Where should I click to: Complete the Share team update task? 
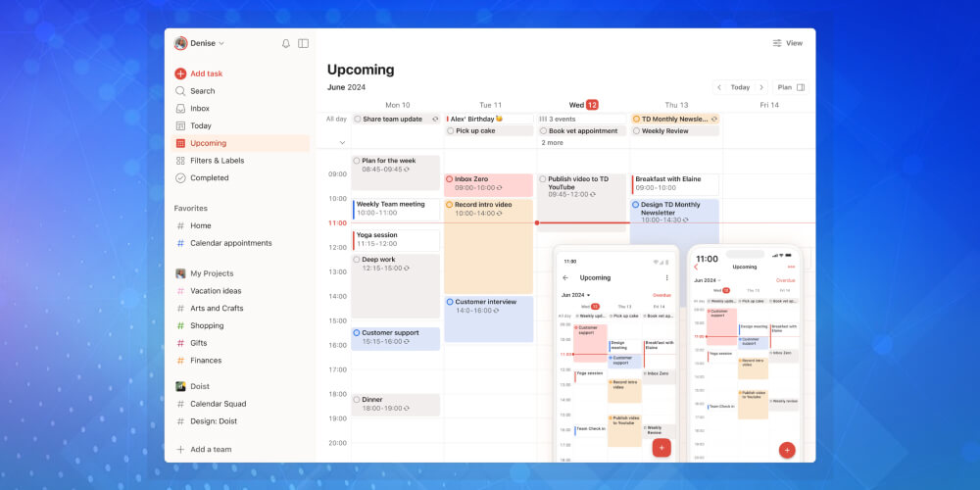coord(358,119)
